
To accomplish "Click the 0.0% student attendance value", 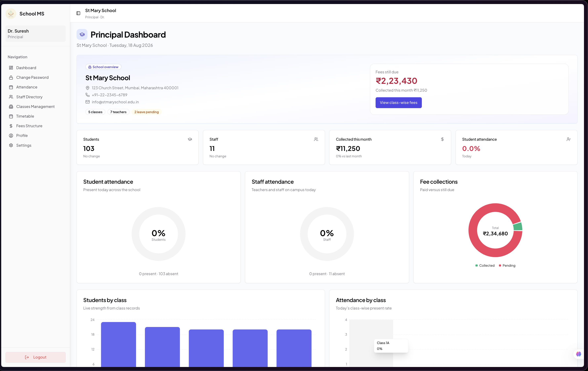I will [x=471, y=149].
